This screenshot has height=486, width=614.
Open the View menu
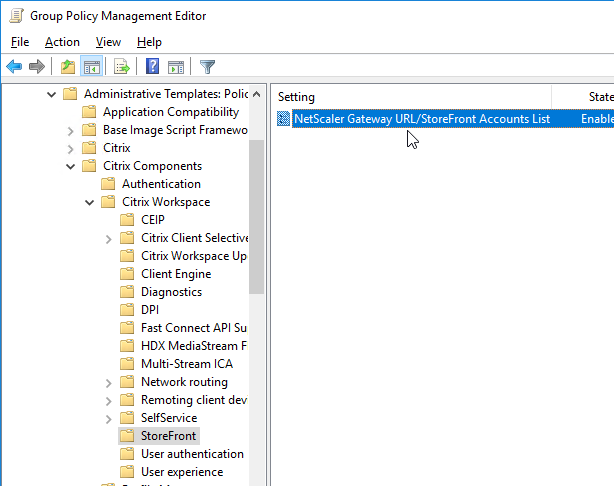coord(108,42)
